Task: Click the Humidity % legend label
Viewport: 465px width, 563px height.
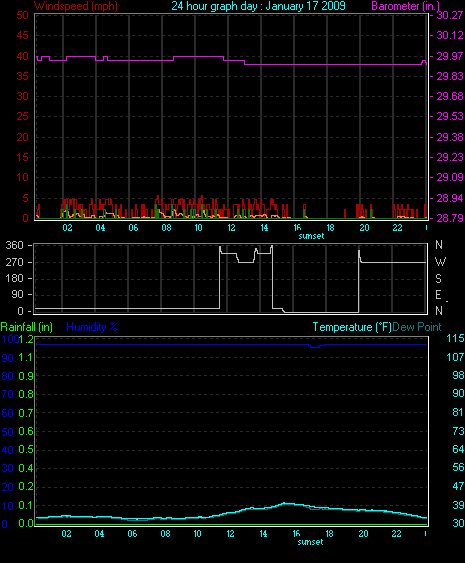Action: click(x=92, y=327)
